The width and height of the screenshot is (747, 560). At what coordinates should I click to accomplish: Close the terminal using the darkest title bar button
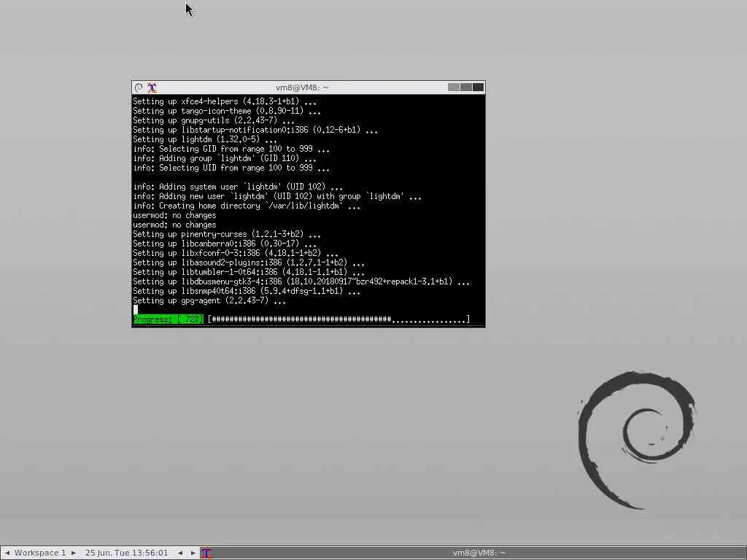(478, 87)
